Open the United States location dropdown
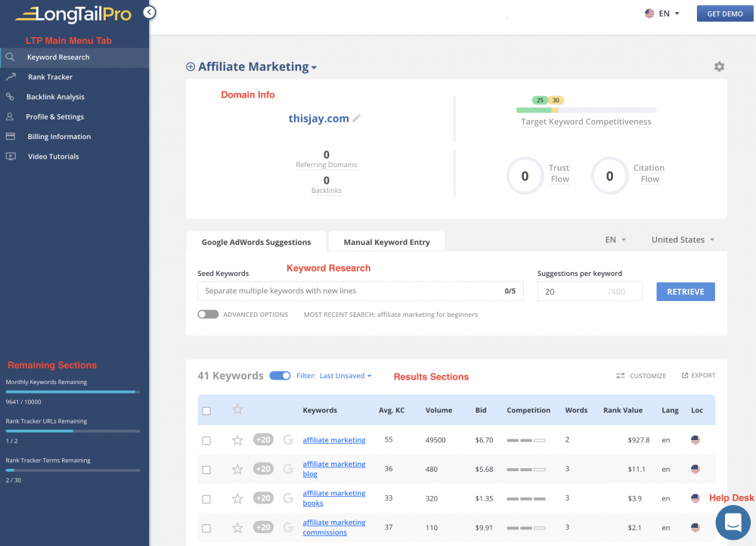Screen dimensions: 756x546 click(683, 240)
